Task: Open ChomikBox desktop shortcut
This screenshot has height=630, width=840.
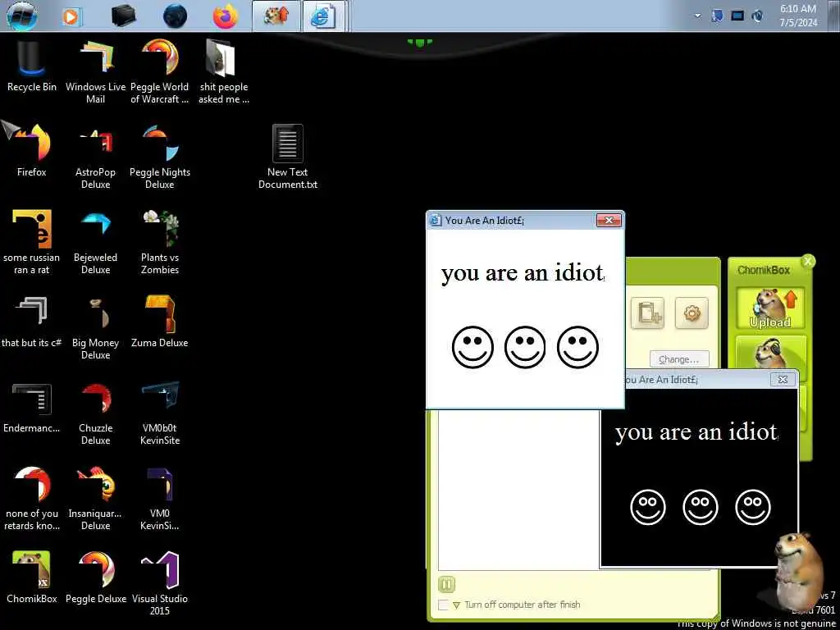Action: tap(32, 577)
